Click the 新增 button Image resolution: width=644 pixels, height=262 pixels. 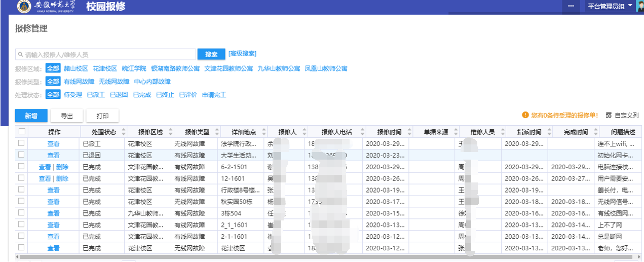pos(31,116)
